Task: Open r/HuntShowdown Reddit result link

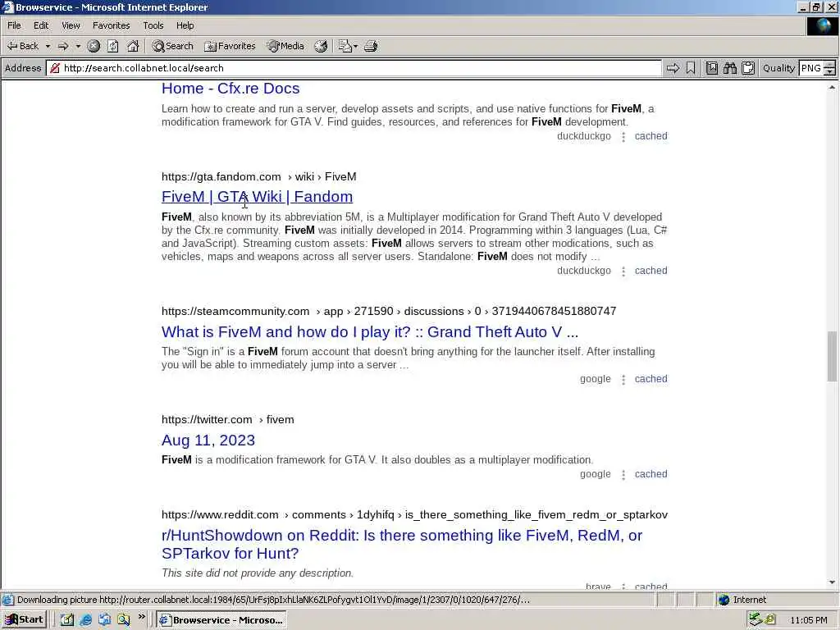Action: pos(402,545)
